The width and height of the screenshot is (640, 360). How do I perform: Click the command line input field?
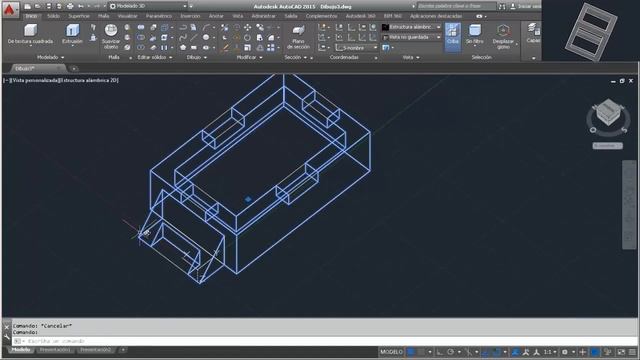tap(324, 341)
